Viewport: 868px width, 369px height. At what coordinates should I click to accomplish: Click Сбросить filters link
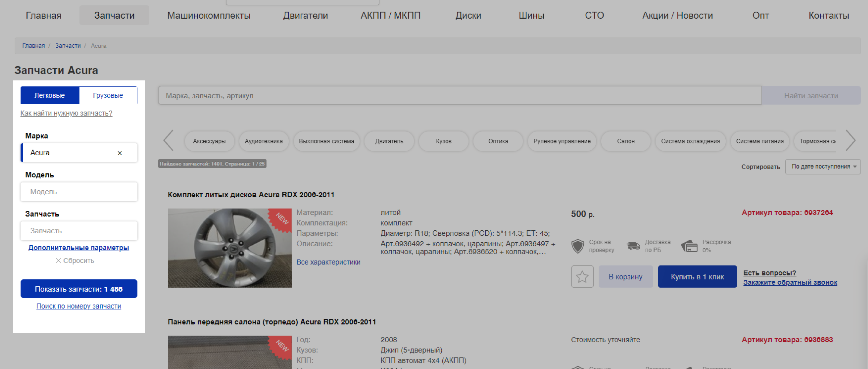click(79, 261)
